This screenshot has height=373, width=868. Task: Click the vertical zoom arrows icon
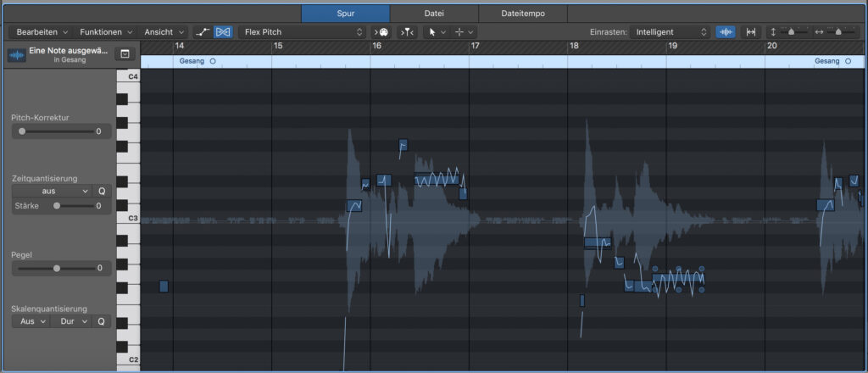click(x=773, y=32)
